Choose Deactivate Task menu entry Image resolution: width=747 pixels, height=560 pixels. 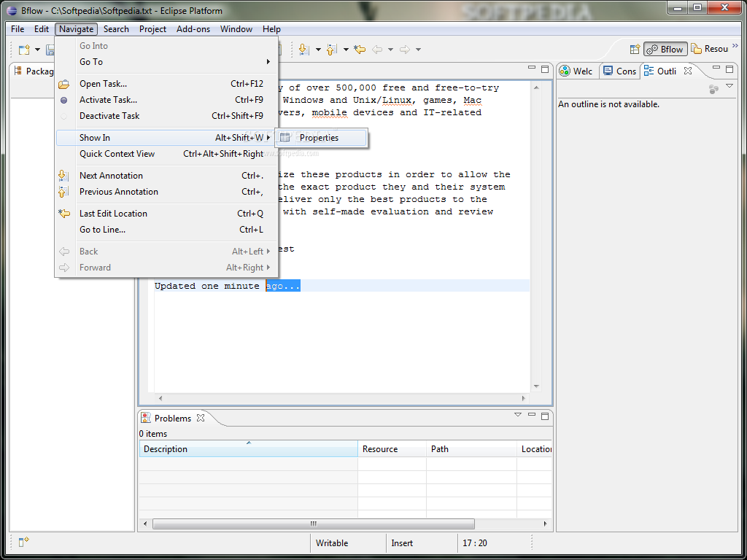(x=166, y=116)
